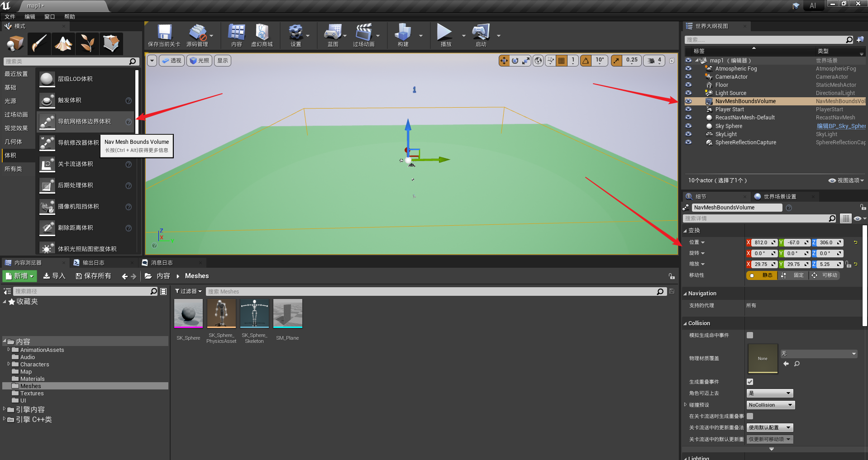Collapse the Collision section
The height and width of the screenshot is (460, 868).
685,323
